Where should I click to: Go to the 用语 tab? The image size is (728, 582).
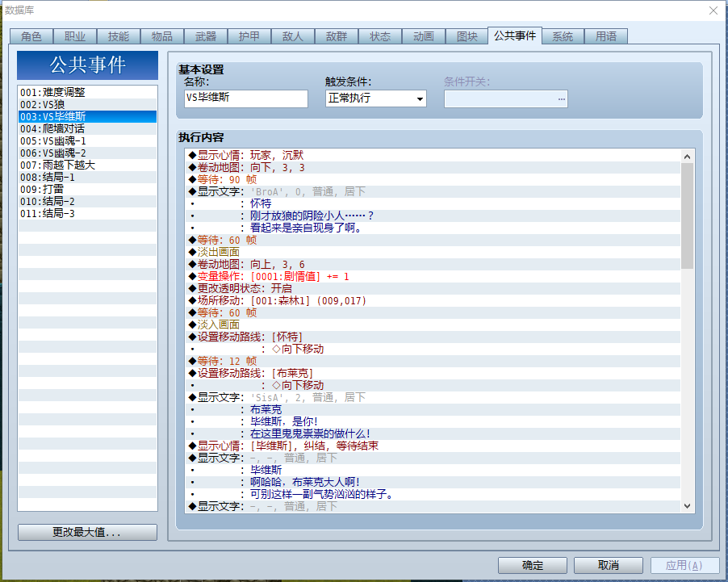606,36
